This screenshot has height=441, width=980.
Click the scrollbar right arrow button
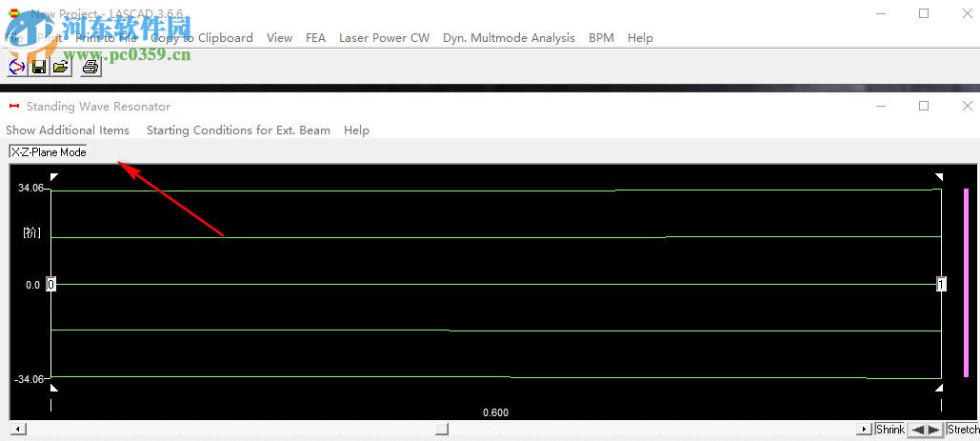point(865,430)
